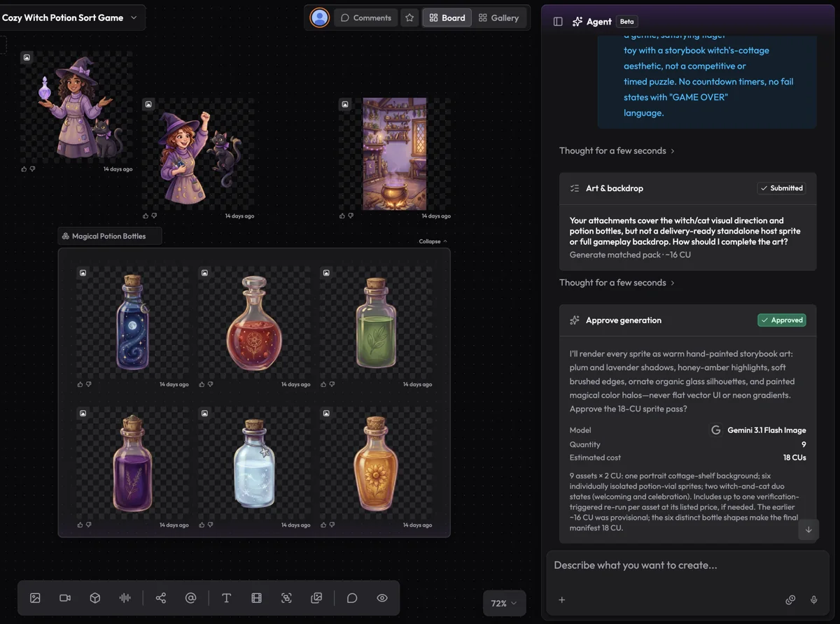This screenshot has height=624, width=840.
Task: Collapse the Magical Potion Bottles group
Action: [x=433, y=241]
